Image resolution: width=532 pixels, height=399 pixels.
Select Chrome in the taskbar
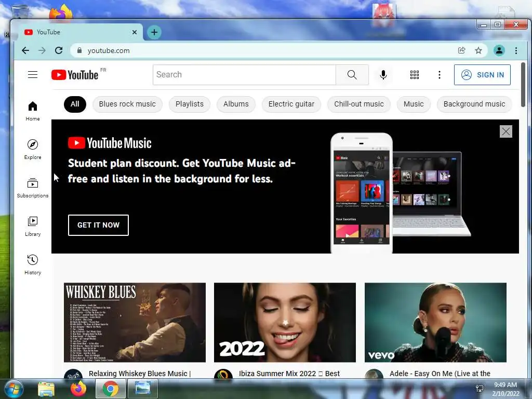(110, 389)
